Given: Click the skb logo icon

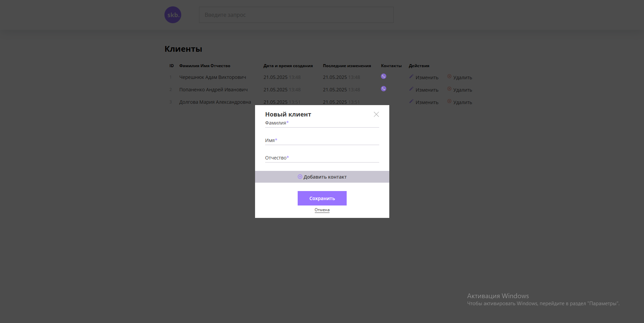Looking at the screenshot, I should (173, 15).
